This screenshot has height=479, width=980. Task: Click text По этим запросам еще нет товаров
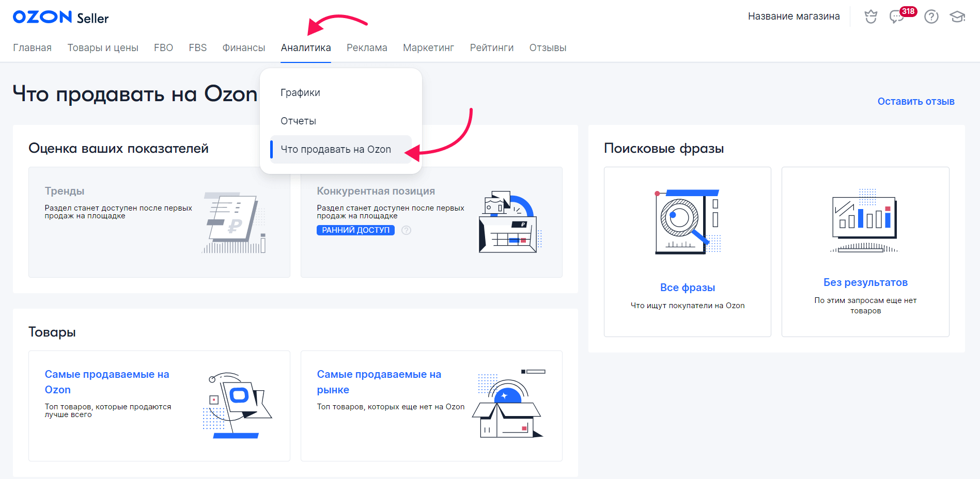(865, 306)
